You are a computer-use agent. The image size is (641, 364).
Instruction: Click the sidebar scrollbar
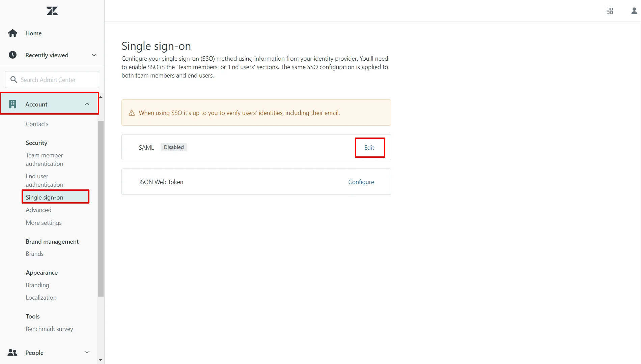pyautogui.click(x=101, y=209)
